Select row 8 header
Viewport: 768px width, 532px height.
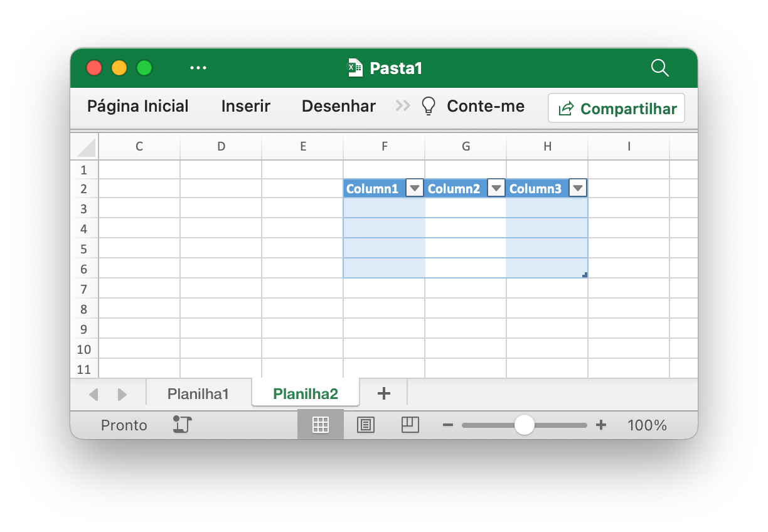pyautogui.click(x=85, y=309)
